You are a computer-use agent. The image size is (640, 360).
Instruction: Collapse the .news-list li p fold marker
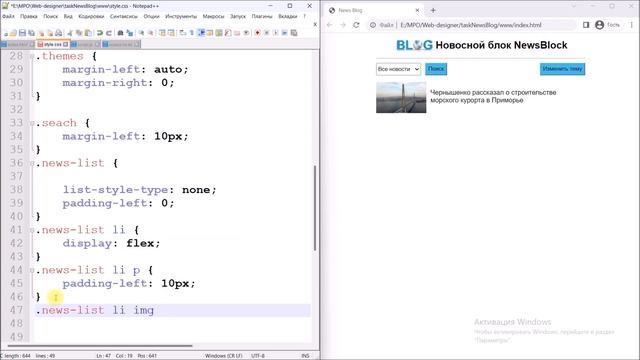[x=31, y=270]
